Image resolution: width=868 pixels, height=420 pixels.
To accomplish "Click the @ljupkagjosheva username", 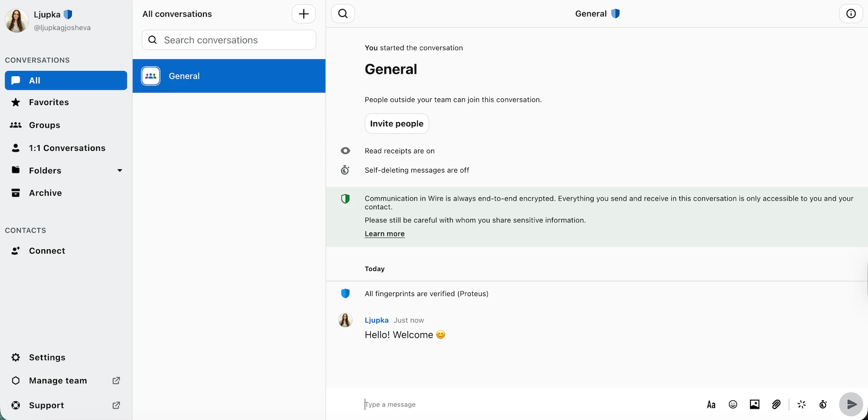I will 62,27.
